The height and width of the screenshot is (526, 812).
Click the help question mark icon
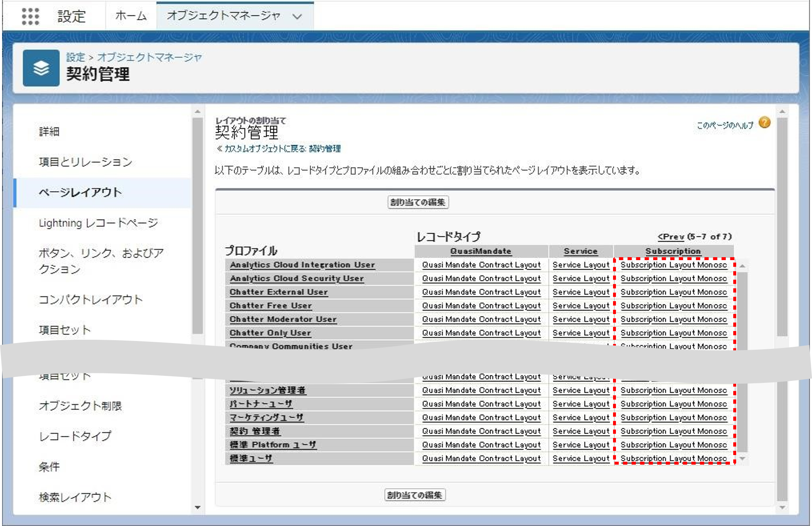click(x=764, y=123)
